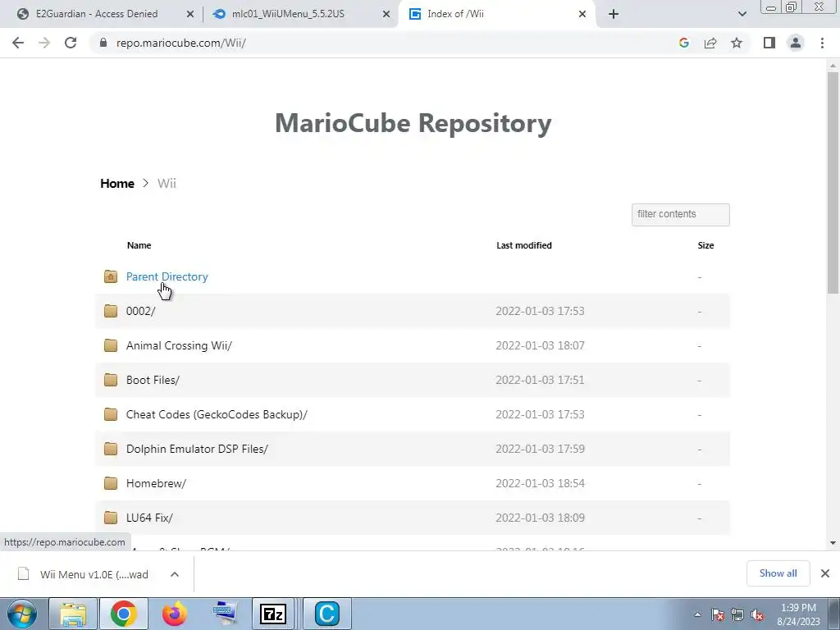This screenshot has width=840, height=630.
Task: Click the folder icon beside Homebrew/
Action: [111, 483]
